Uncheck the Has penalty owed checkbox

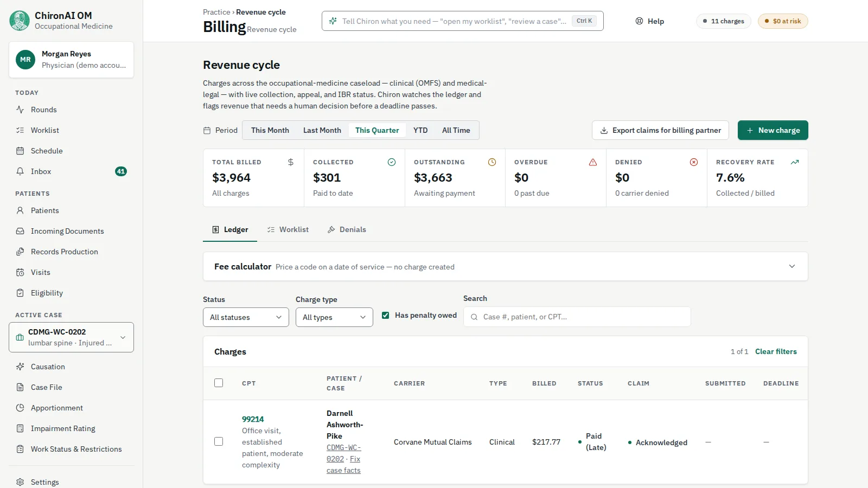click(386, 315)
